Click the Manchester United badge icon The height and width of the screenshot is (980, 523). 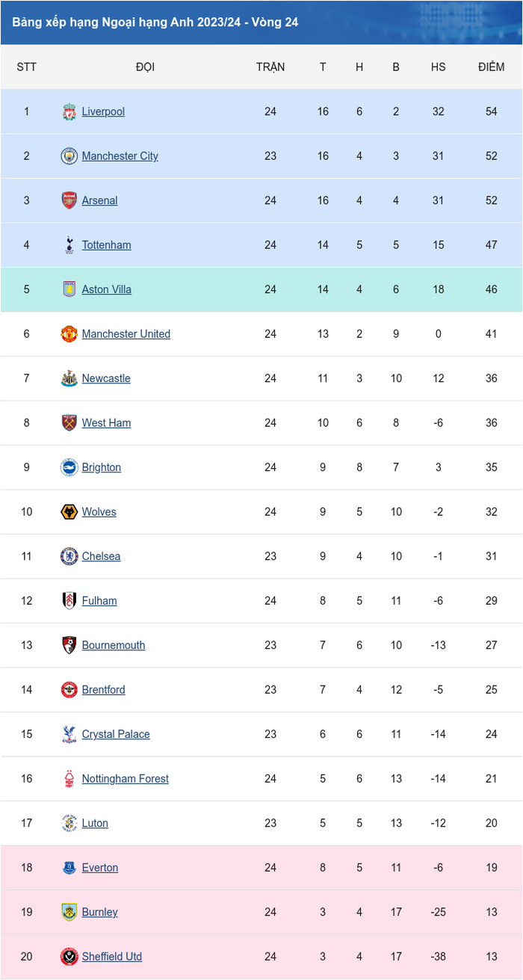coord(69,334)
